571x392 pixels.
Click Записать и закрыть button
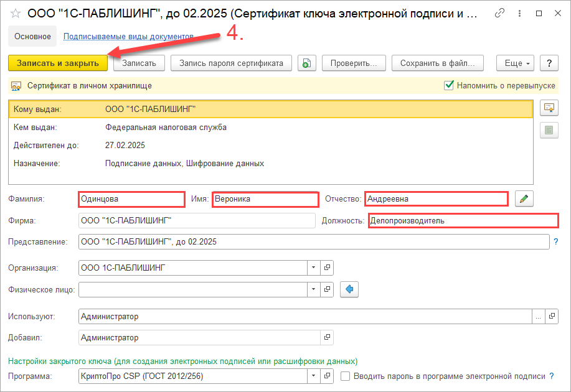(58, 63)
